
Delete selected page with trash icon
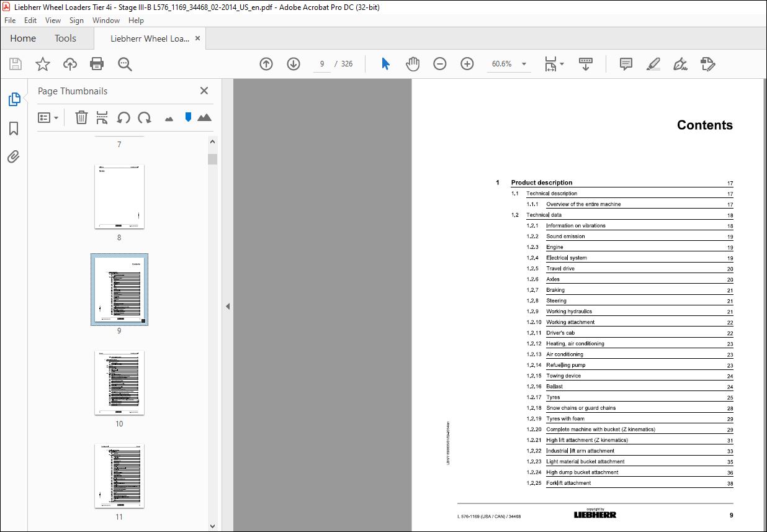[81, 117]
